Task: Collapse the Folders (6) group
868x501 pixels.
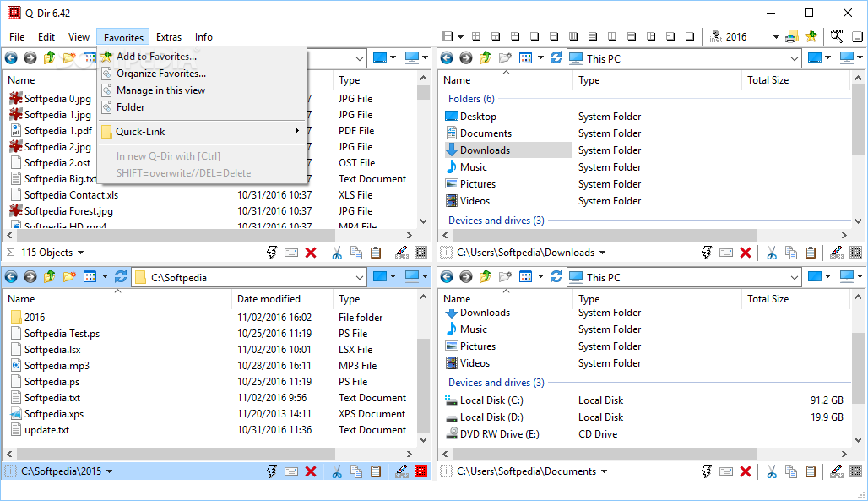Action: point(471,99)
